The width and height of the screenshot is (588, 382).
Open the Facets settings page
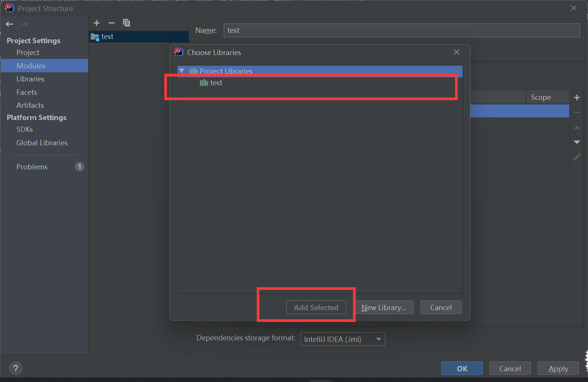tap(27, 92)
